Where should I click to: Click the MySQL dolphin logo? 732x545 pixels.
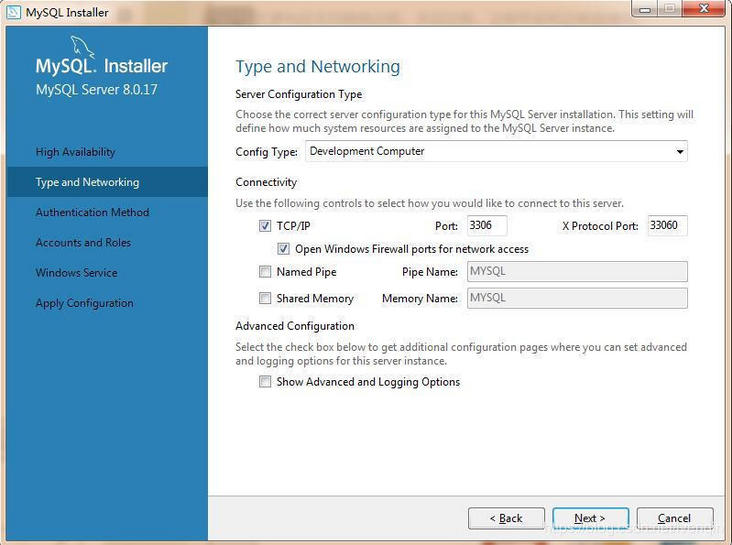click(82, 47)
